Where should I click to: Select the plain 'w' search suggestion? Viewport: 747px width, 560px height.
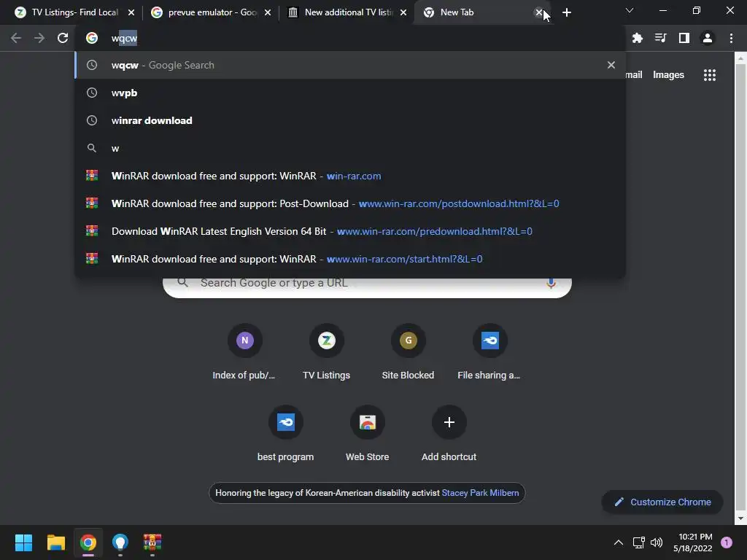pyautogui.click(x=350, y=148)
